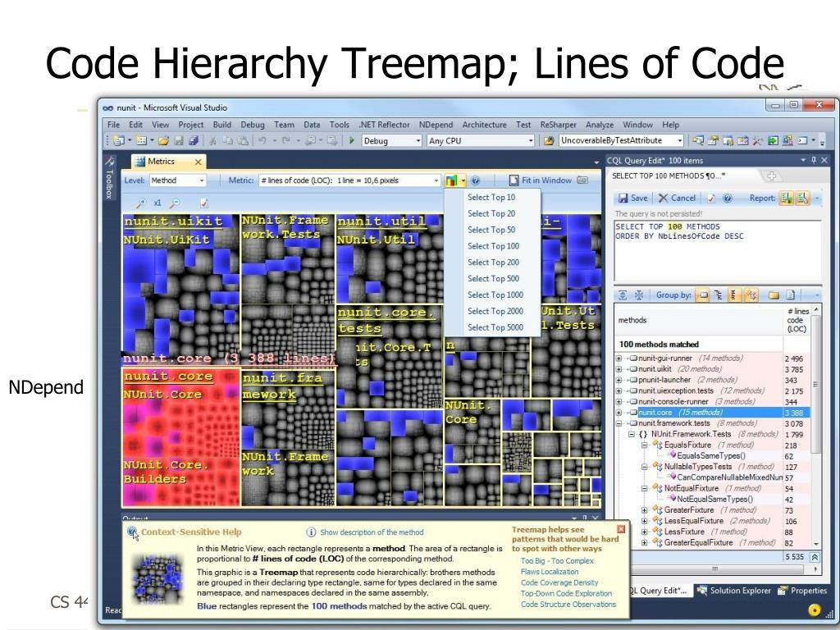Click the Metrics options checklist icon
This screenshot has height=630, width=840.
pos(204,203)
